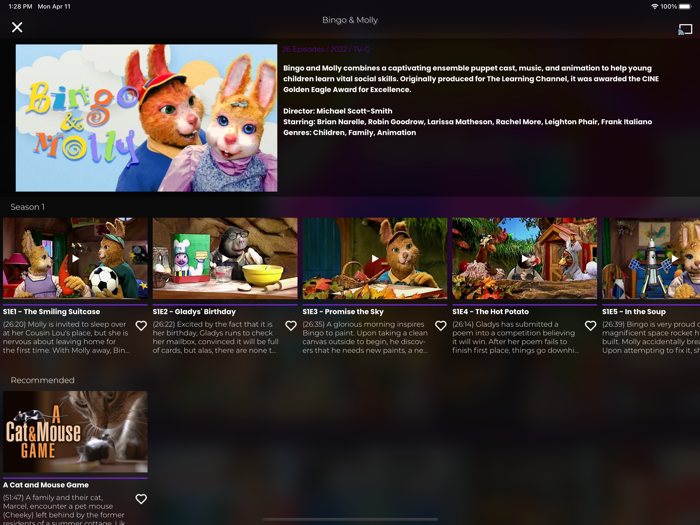700x525 pixels.
Task: Favorite The Smiling Suitcase episode heart
Action: [141, 326]
